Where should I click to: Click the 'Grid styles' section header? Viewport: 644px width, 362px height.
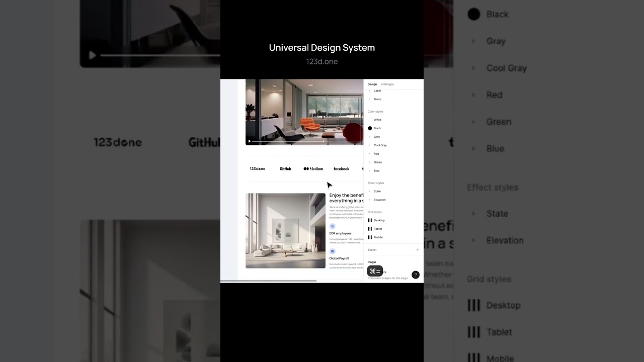point(375,212)
